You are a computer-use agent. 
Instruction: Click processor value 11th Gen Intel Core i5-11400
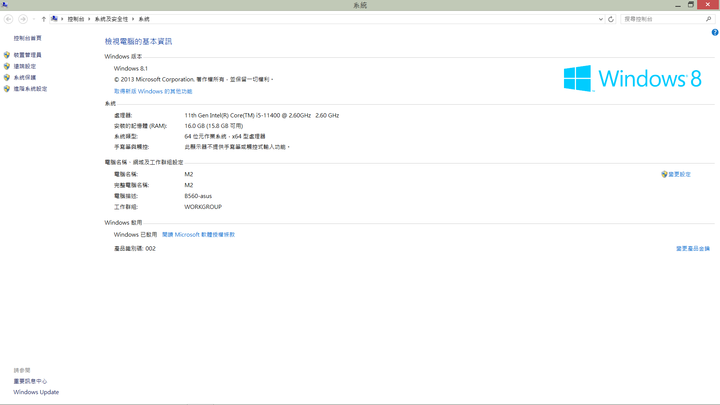click(262, 115)
